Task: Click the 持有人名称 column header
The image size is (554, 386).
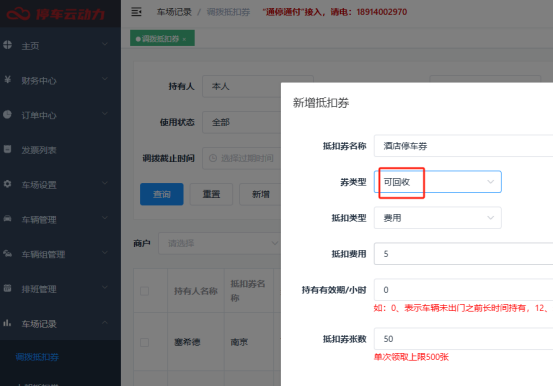Action: click(196, 291)
